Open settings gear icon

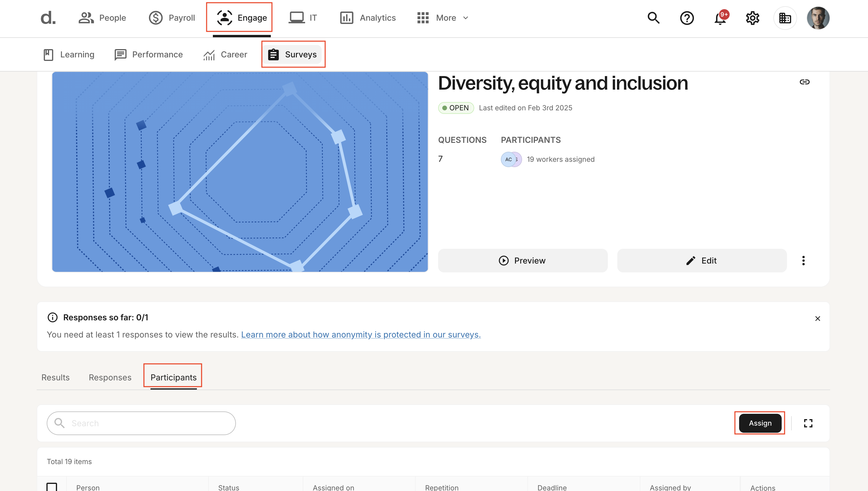tap(752, 18)
